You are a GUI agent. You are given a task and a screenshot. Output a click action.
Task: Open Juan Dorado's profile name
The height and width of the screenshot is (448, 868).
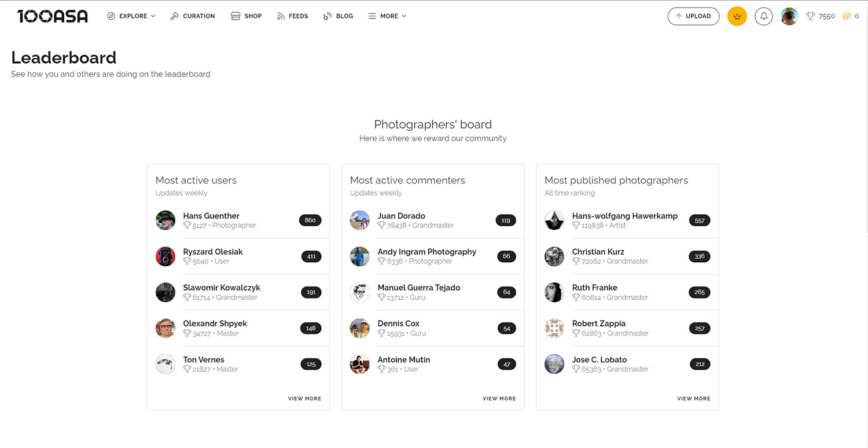pos(402,216)
